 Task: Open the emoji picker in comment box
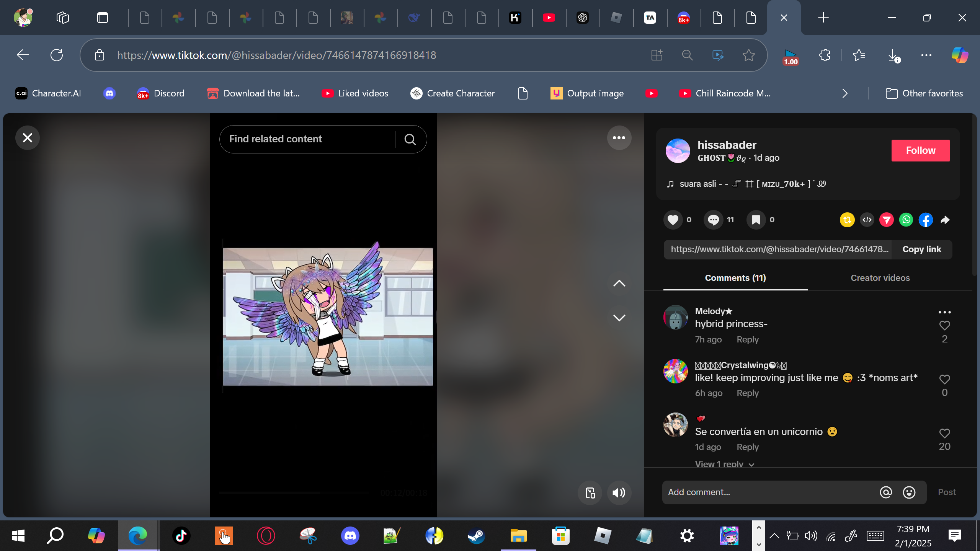coord(909,492)
